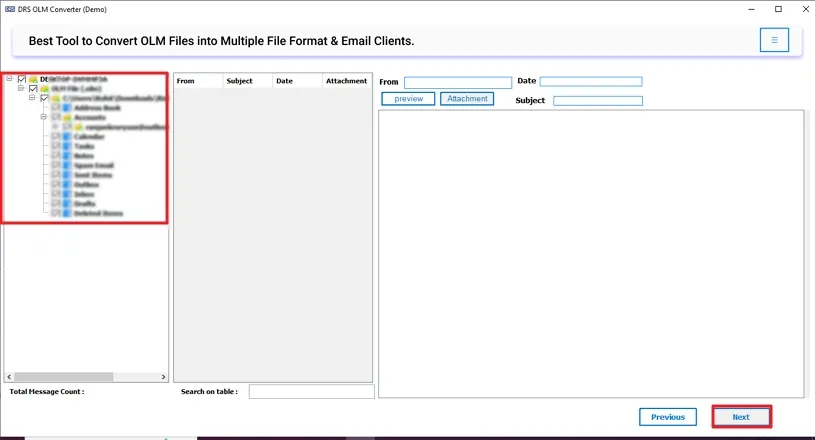This screenshot has height=440, width=815.
Task: Toggle the Drafts folder checkbox
Action: coord(56,204)
